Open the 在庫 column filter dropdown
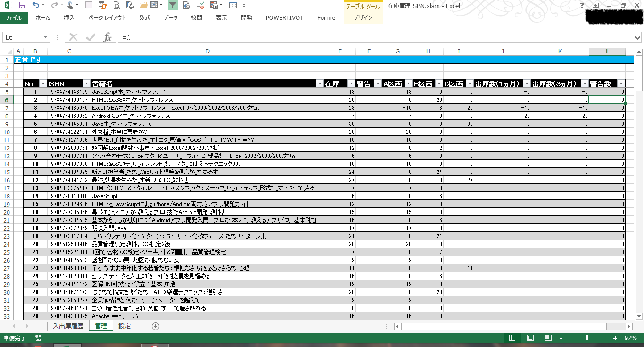Image resolution: width=644 pixels, height=347 pixels. (x=351, y=84)
